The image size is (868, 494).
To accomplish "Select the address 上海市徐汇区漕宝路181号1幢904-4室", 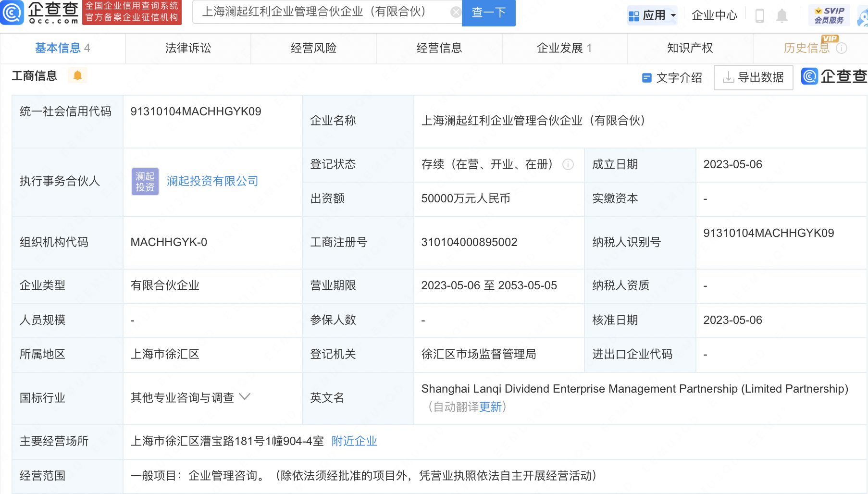I will coord(227,441).
